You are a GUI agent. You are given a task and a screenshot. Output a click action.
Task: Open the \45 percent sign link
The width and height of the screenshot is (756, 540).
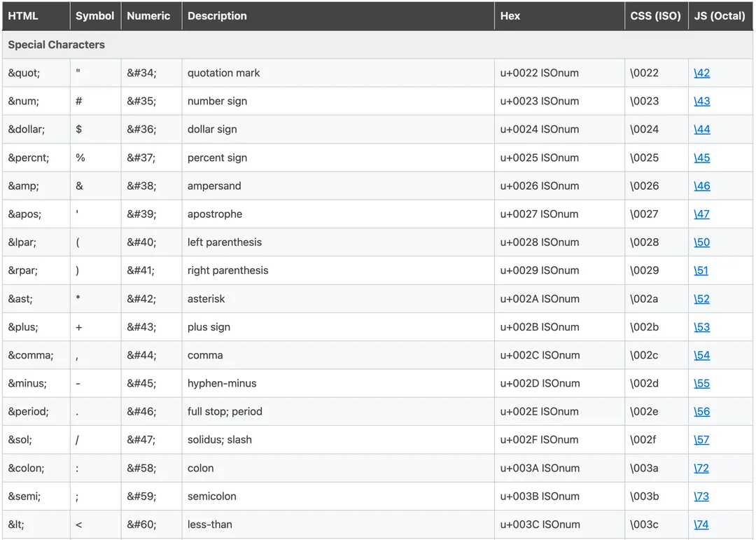pyautogui.click(x=701, y=158)
